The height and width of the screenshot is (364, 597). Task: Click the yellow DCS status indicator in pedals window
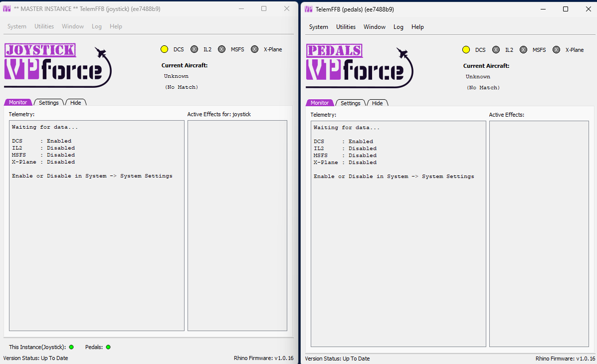click(466, 49)
